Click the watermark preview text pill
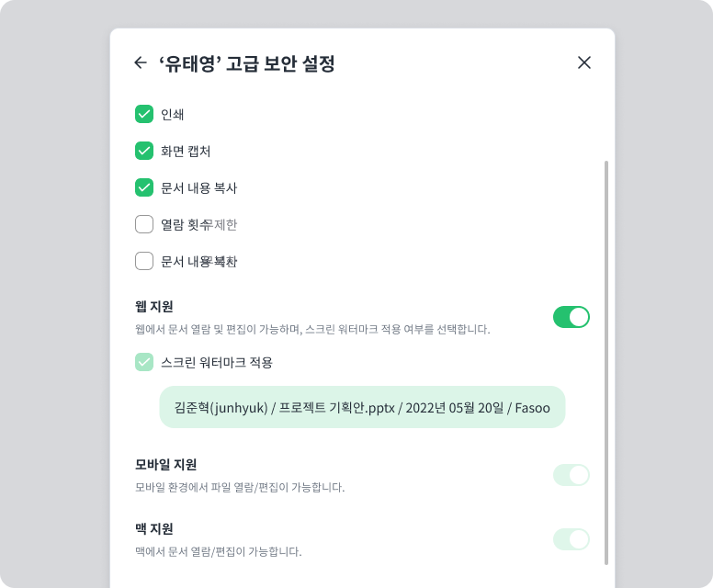This screenshot has height=588, width=713. tap(362, 407)
